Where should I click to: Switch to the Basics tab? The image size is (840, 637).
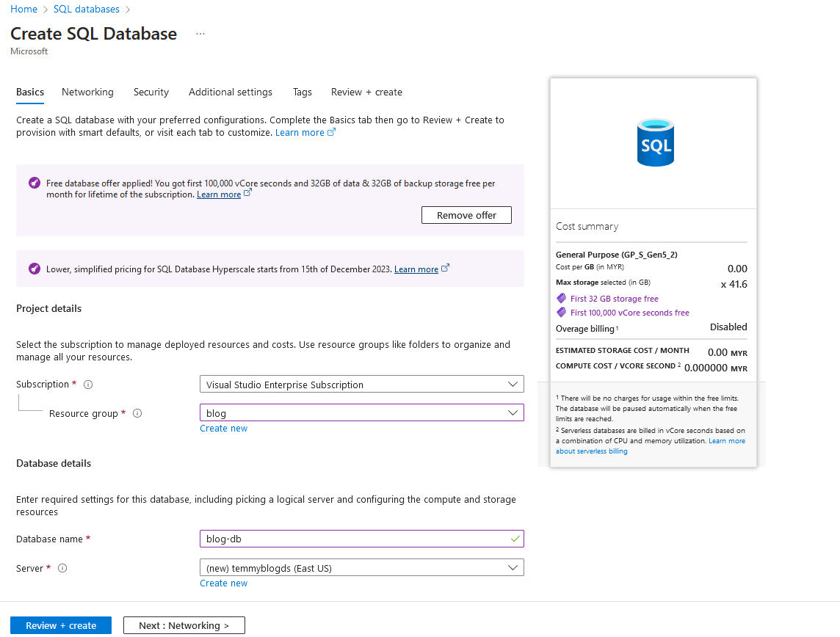click(30, 92)
